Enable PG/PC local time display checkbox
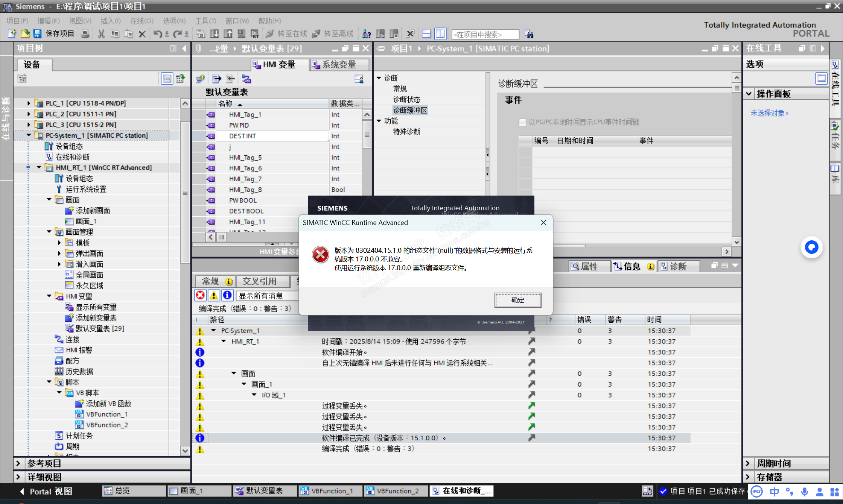The height and width of the screenshot is (504, 843). coord(522,122)
